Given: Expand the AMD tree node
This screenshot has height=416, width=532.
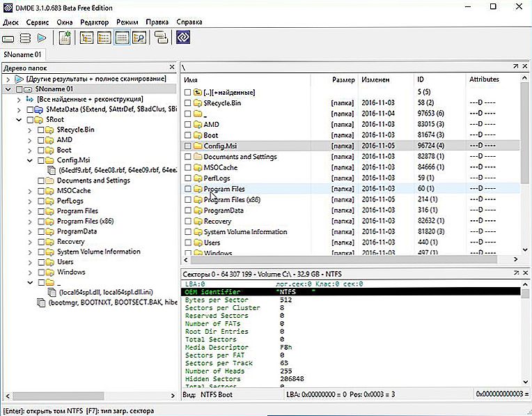Looking at the screenshot, I should [x=30, y=140].
